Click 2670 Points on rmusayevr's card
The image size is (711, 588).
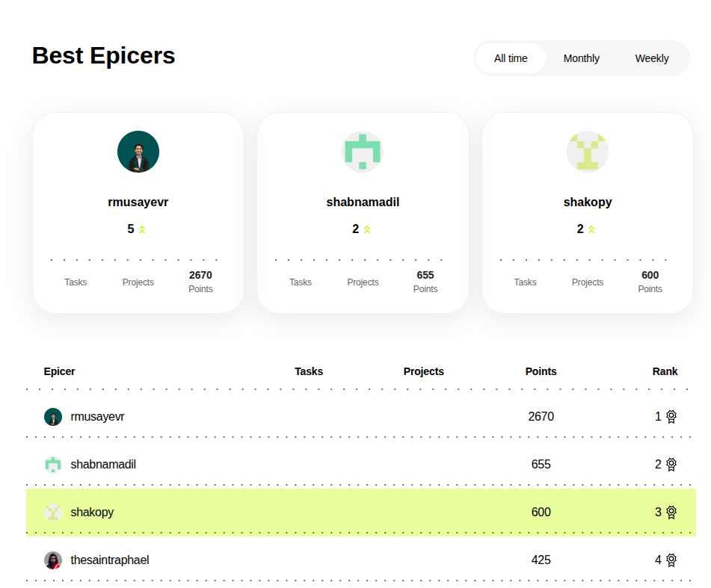pyautogui.click(x=200, y=282)
